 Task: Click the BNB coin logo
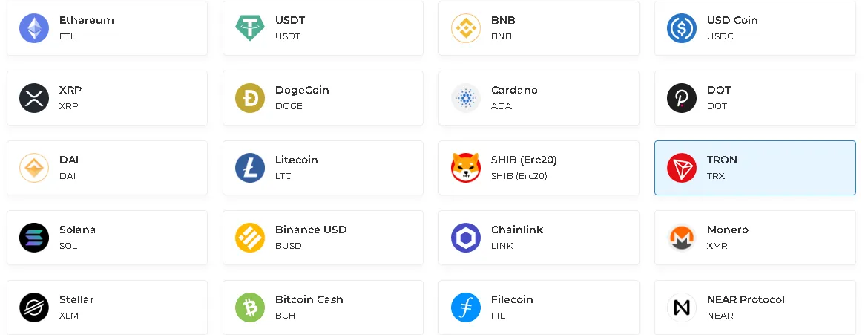[466, 28]
